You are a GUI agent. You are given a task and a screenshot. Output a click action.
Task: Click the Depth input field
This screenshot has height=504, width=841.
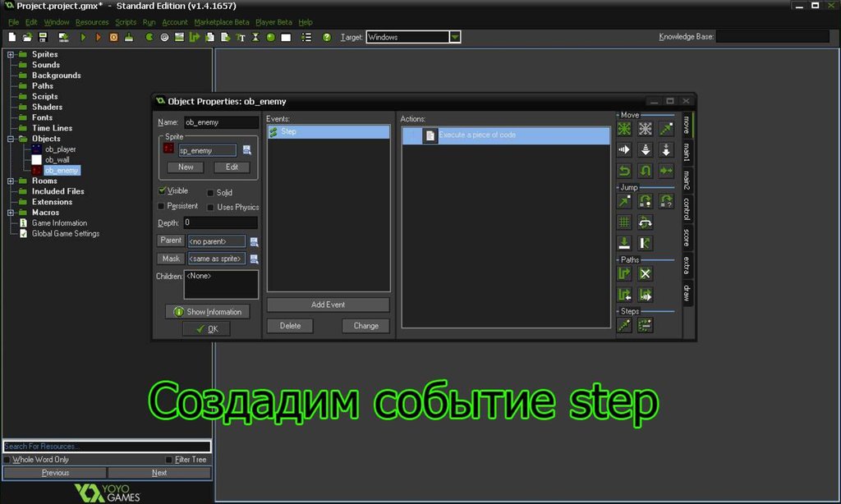pyautogui.click(x=219, y=222)
